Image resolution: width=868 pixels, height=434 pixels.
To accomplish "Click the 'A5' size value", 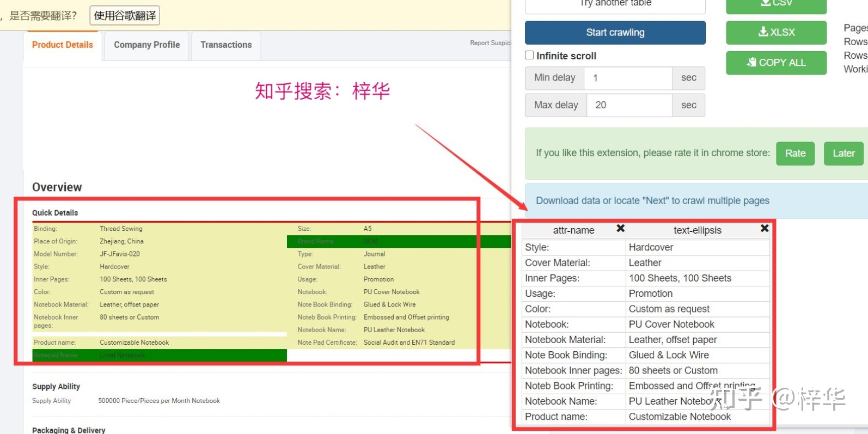I will click(x=368, y=229).
